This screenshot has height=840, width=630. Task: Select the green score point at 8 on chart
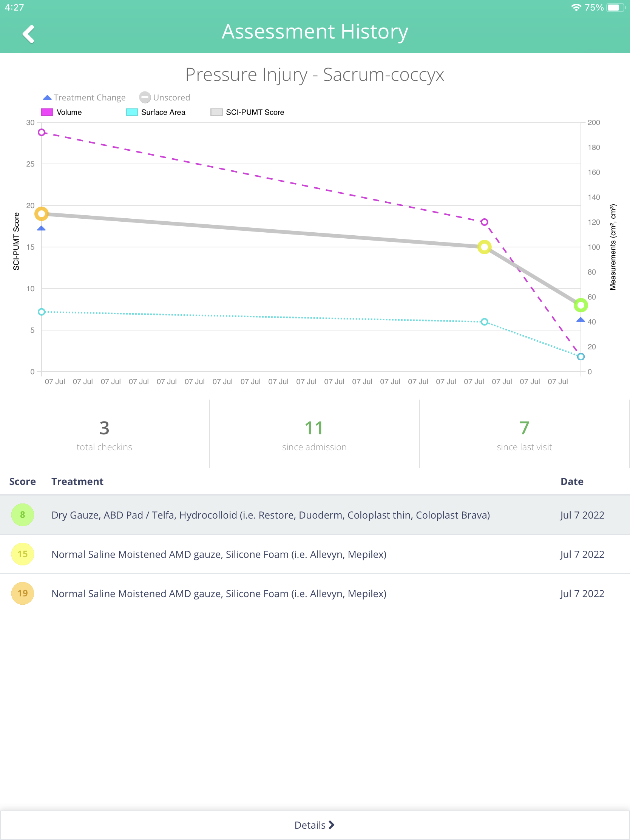(x=581, y=305)
